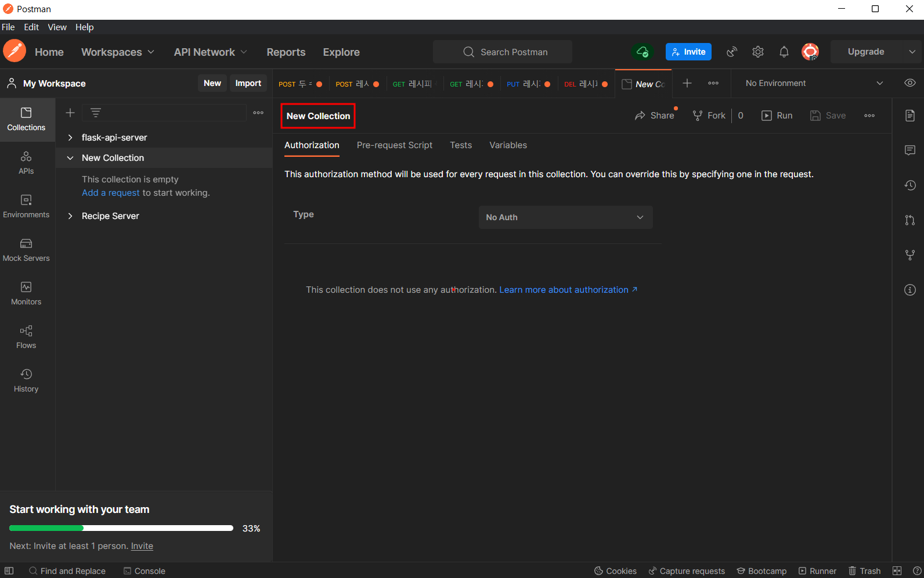Click the Run button
Image resolution: width=924 pixels, height=578 pixels.
[777, 116]
